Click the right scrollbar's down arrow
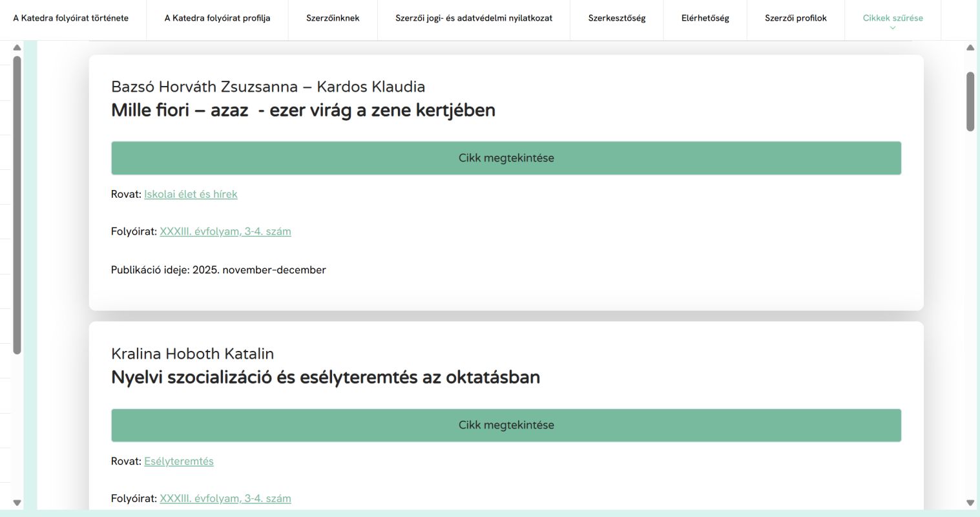 point(970,503)
